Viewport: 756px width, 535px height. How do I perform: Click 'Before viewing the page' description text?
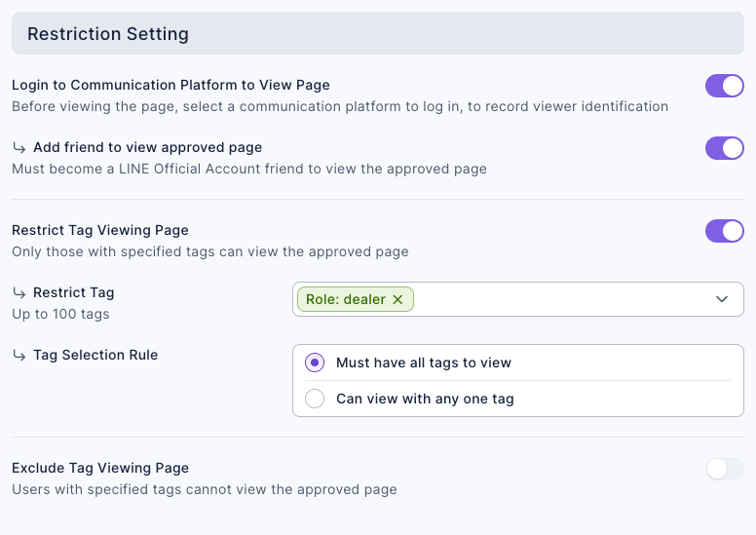[x=340, y=106]
